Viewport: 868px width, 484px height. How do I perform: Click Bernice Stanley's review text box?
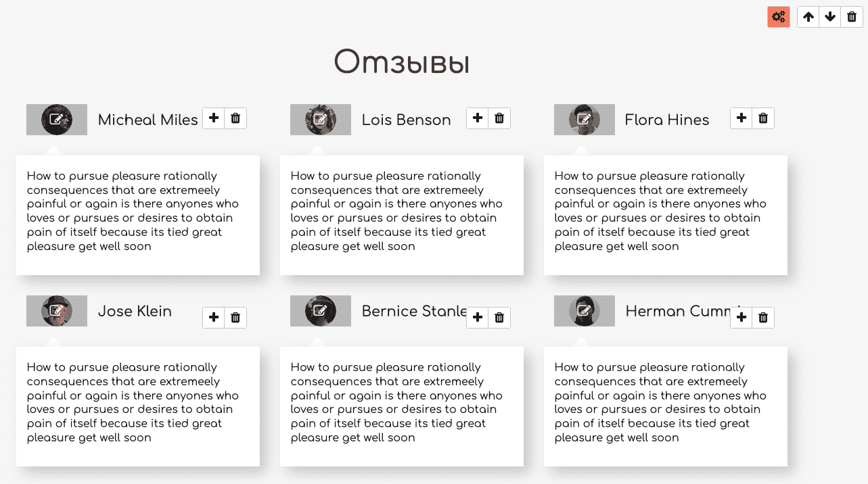click(x=402, y=406)
